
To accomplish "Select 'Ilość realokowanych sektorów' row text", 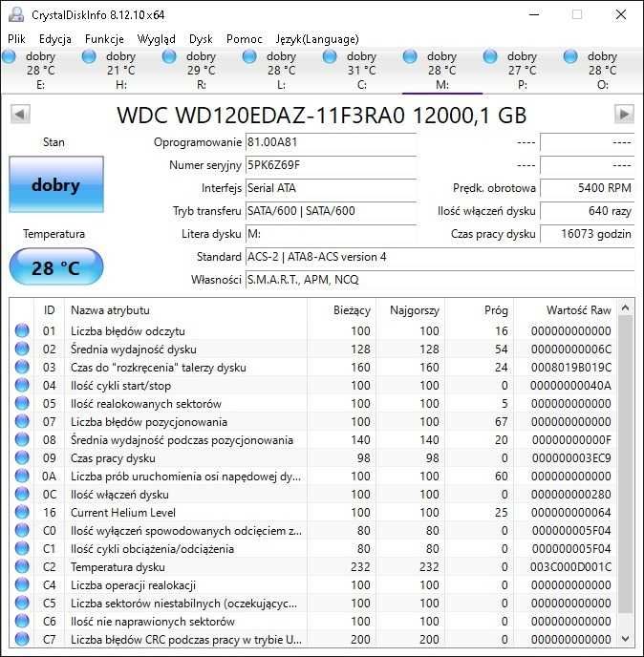I will coord(146,404).
